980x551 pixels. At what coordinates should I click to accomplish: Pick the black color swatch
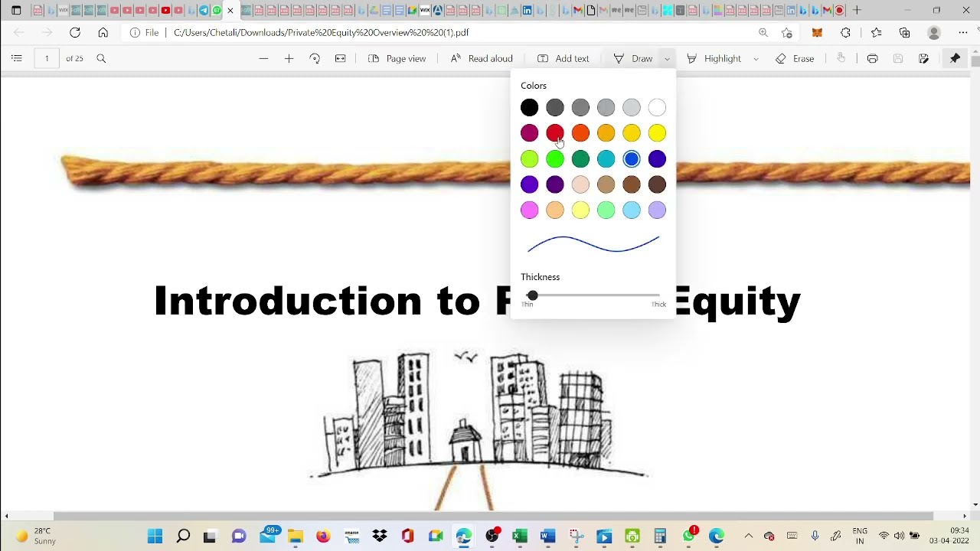click(x=529, y=108)
